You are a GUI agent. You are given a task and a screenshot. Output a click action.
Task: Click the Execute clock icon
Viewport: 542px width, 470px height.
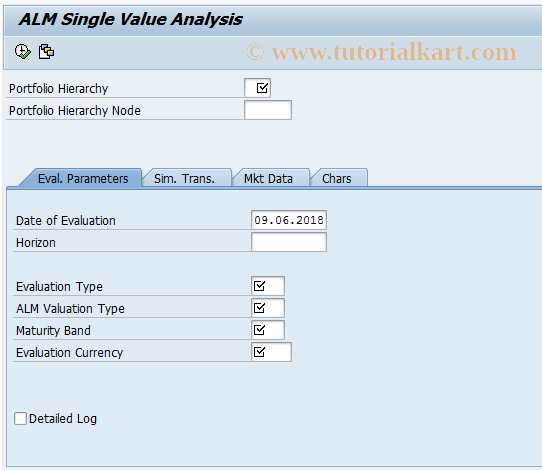coord(23,52)
